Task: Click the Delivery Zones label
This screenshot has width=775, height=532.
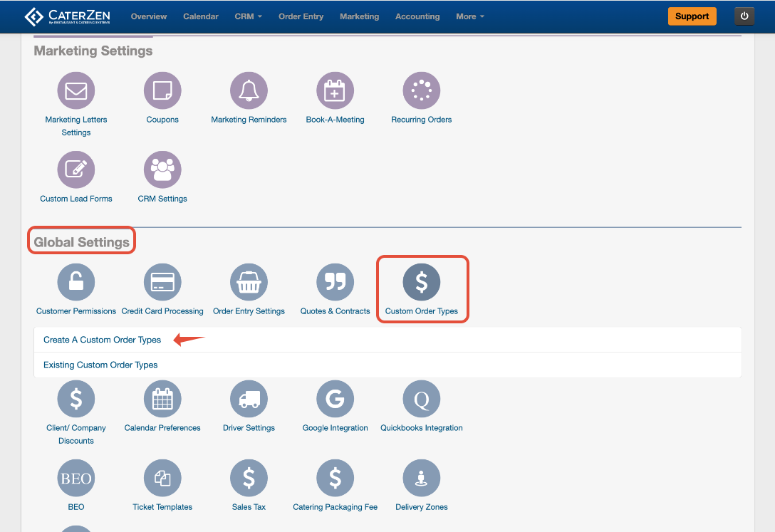Action: [422, 507]
